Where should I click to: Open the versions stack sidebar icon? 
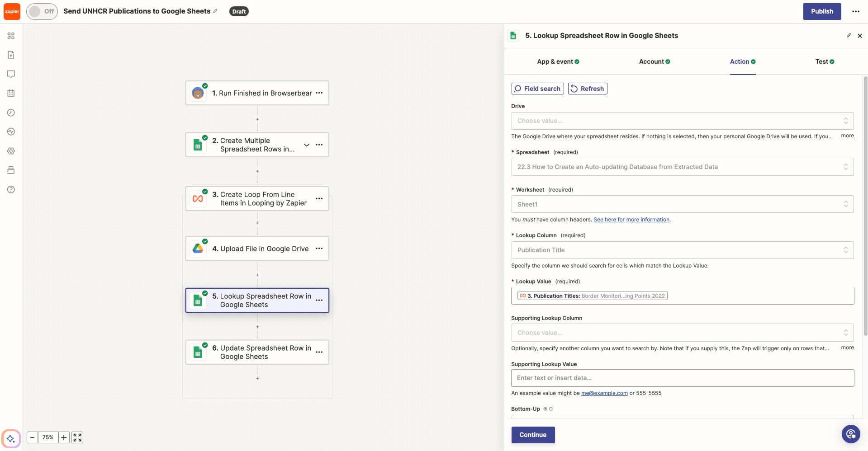point(11,170)
